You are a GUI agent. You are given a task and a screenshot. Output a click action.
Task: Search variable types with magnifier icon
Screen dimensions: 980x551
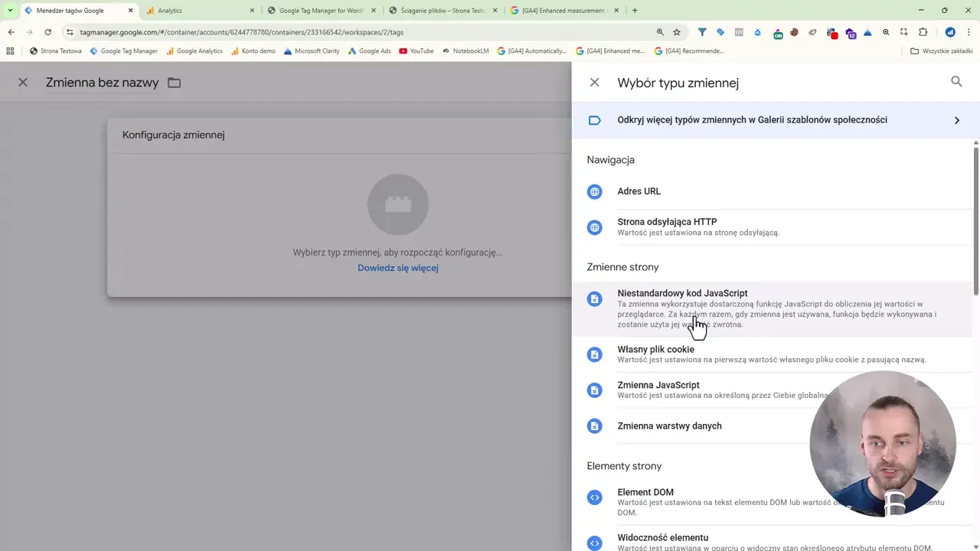click(x=956, y=81)
